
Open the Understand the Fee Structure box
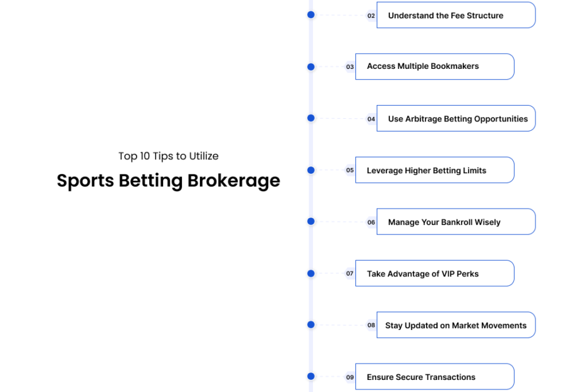(x=456, y=15)
